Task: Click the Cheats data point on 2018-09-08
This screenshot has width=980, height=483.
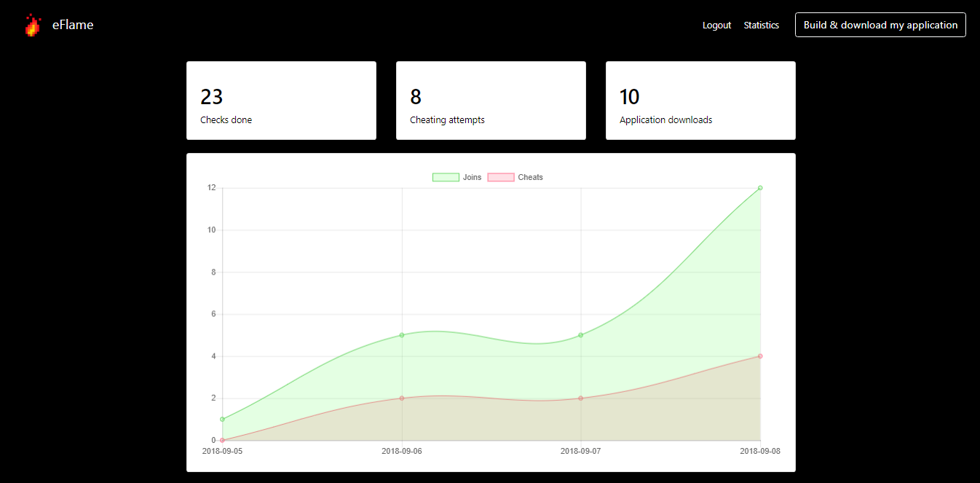Action: tap(760, 356)
